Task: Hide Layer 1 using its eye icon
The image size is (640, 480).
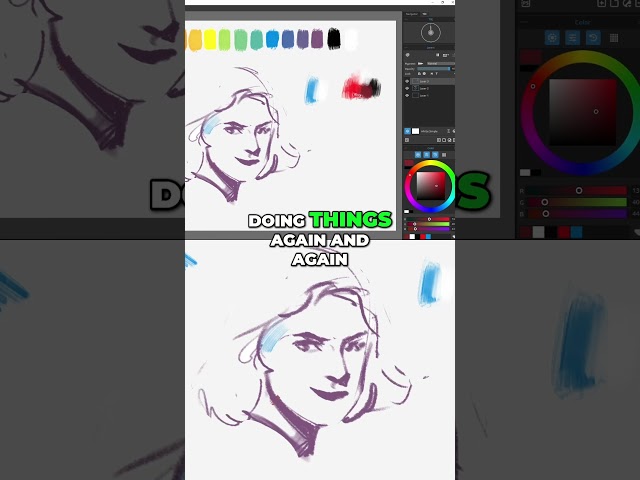Action: click(x=407, y=96)
